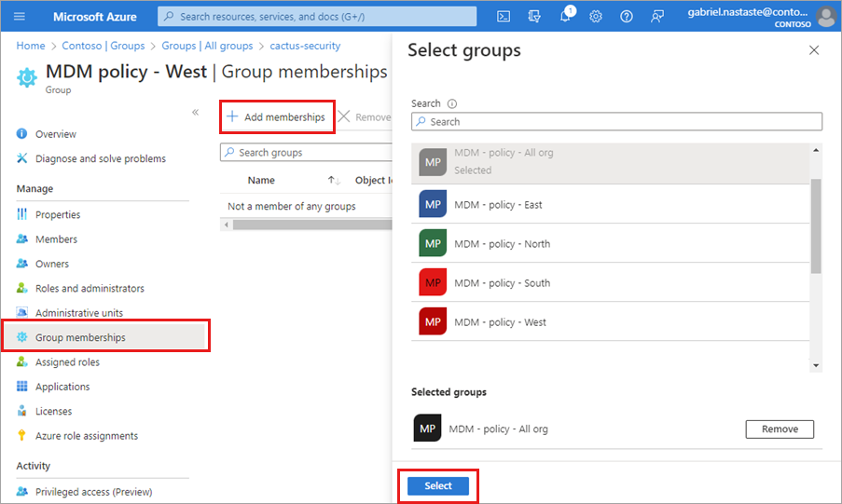Go to Contoso | Groups breadcrumb link

tap(103, 46)
